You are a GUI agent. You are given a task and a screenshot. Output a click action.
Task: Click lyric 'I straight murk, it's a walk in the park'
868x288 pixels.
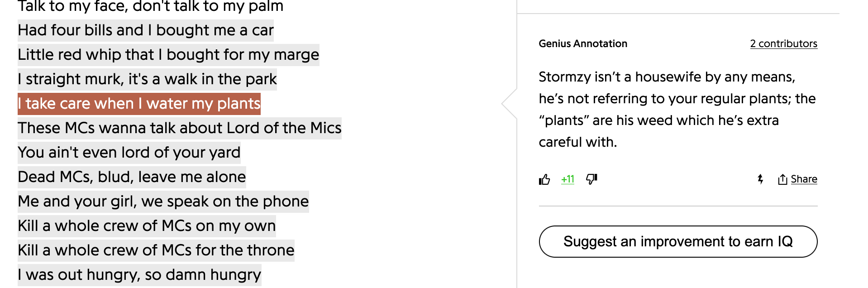click(x=147, y=79)
